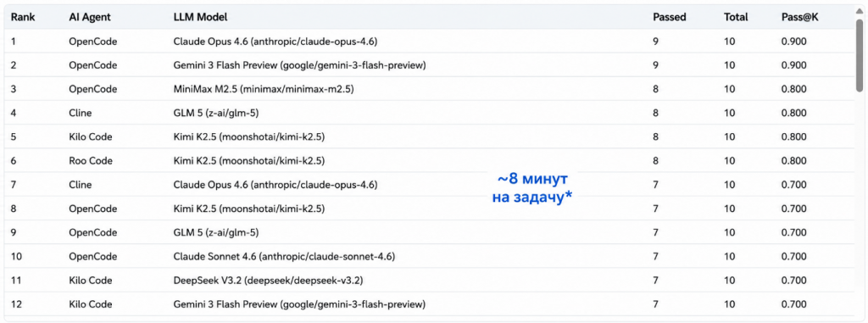Click the Passed value 7 in rank 11 row

point(655,281)
